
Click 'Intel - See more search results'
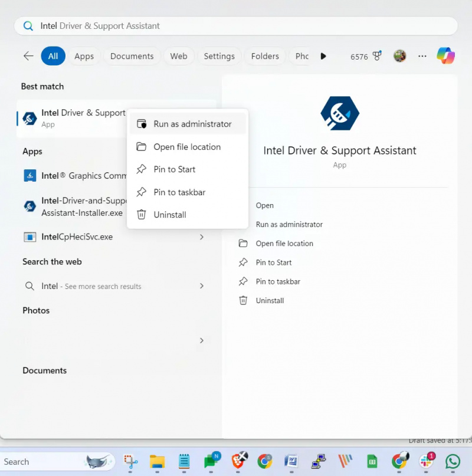click(x=91, y=286)
